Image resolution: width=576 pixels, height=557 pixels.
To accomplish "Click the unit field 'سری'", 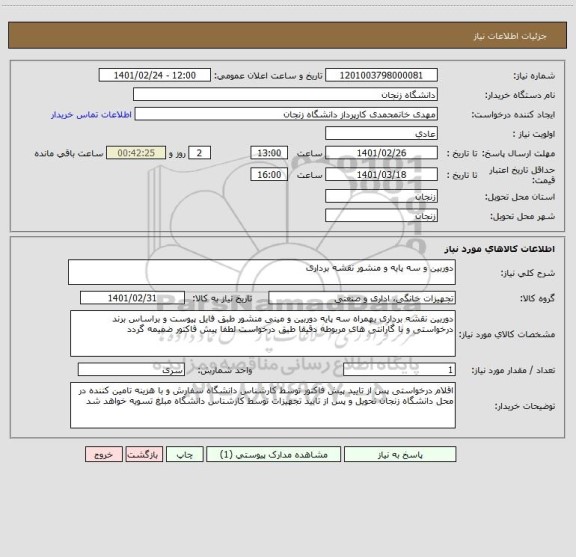I will pyautogui.click(x=131, y=370).
